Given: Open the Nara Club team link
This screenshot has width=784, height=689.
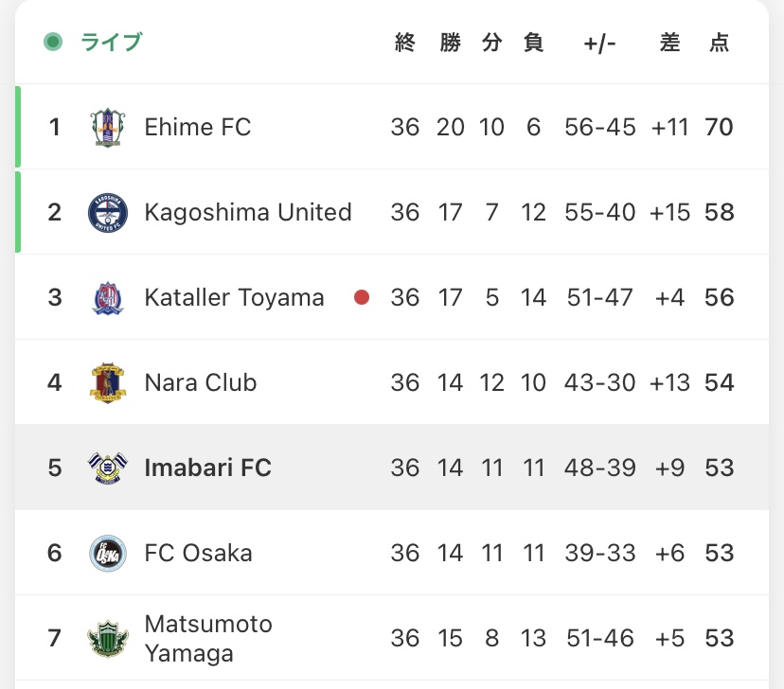Looking at the screenshot, I should click(x=200, y=382).
